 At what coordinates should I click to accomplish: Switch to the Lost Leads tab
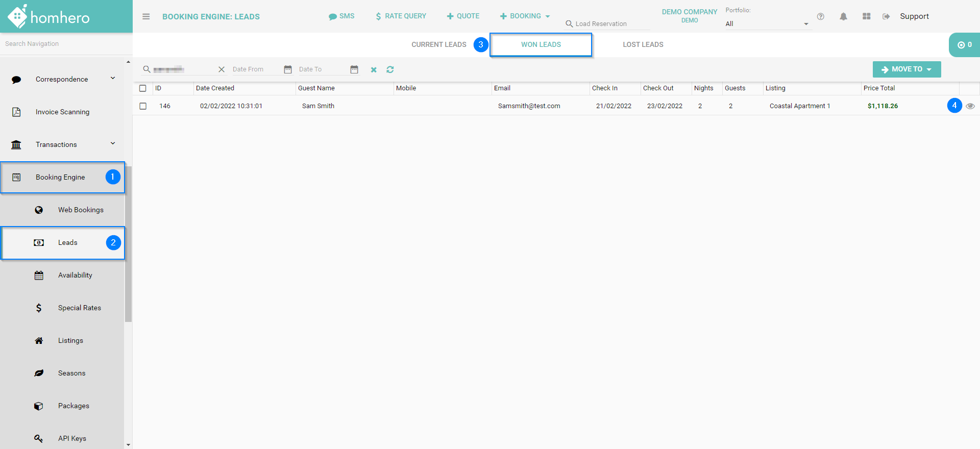(643, 44)
